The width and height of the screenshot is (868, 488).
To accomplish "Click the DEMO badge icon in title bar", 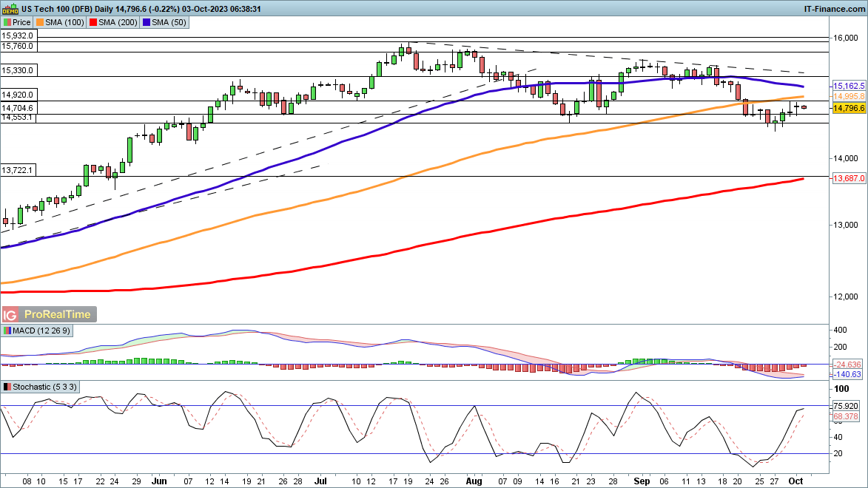I will click(x=10, y=9).
